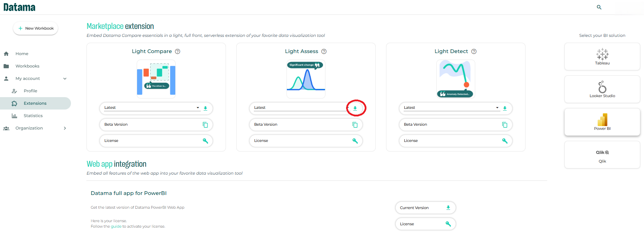Open Light Compare version dropdown
This screenshot has height=238, width=644.
[x=152, y=108]
